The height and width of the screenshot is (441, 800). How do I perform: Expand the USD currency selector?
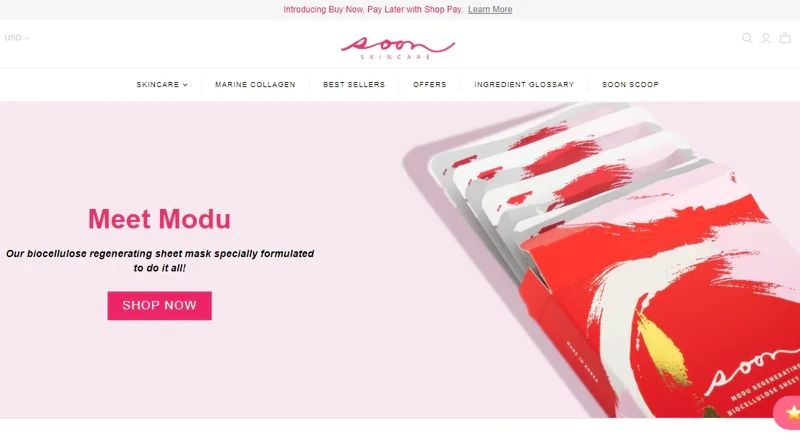pos(17,38)
